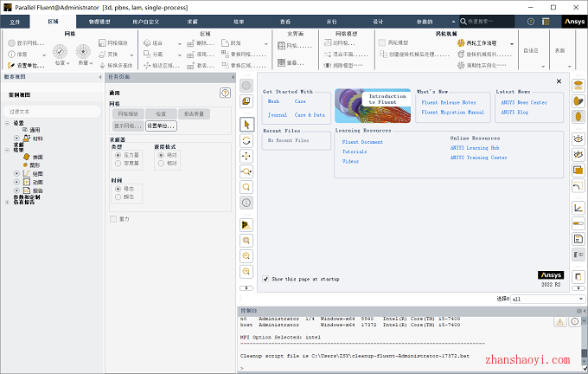Image resolution: width=588 pixels, height=374 pixels.
Task: Click the 检查 mesh check round icon
Action: 60,51
